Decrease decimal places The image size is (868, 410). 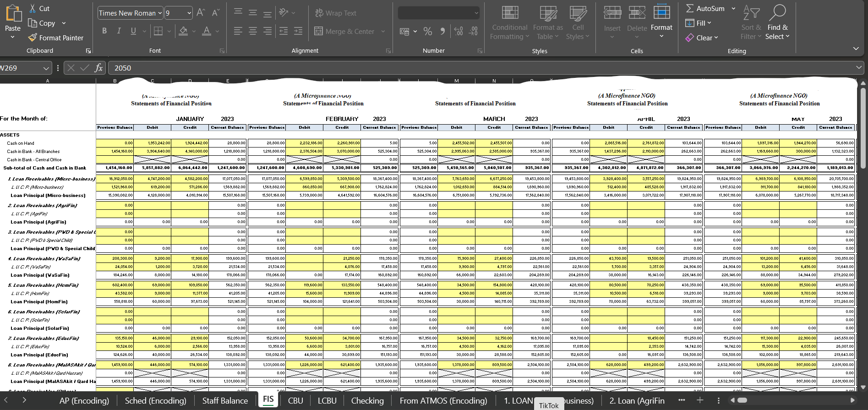[x=474, y=31]
